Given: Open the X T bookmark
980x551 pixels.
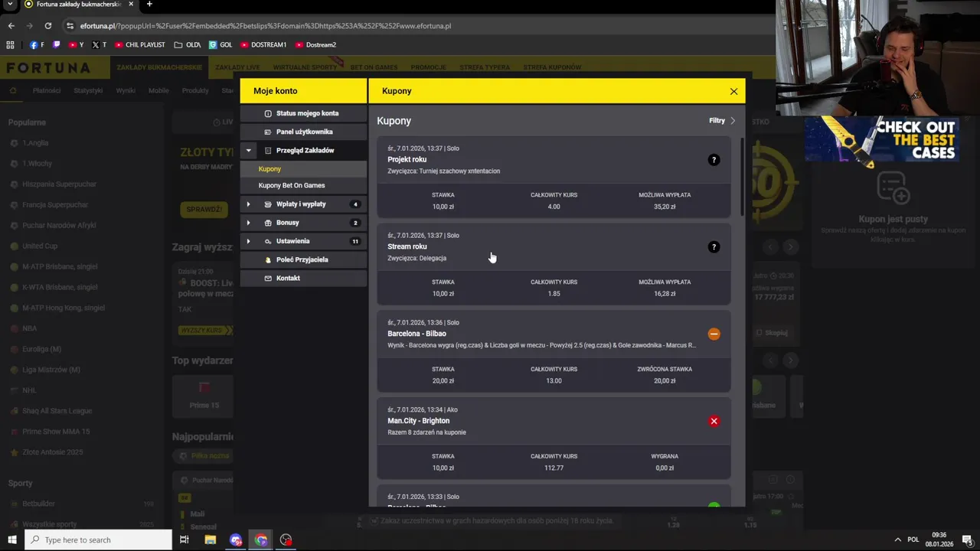Looking at the screenshot, I should click(99, 45).
